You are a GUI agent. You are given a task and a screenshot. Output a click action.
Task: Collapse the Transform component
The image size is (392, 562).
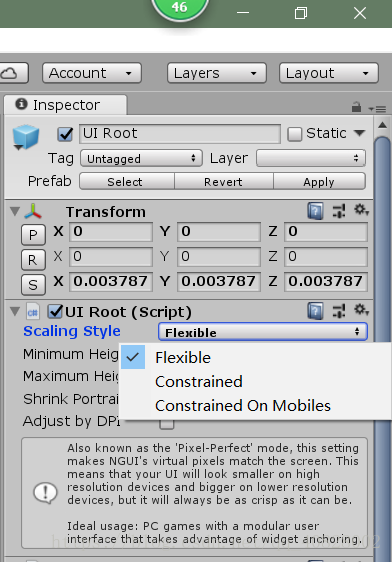click(15, 211)
